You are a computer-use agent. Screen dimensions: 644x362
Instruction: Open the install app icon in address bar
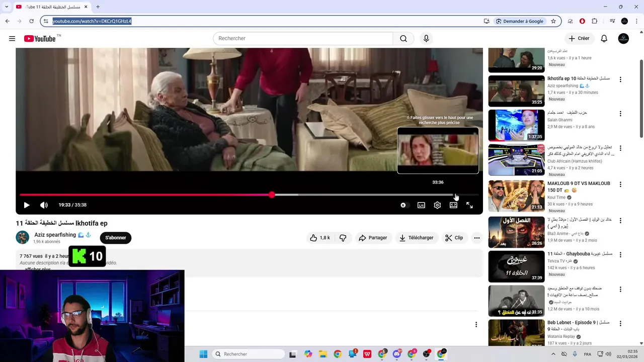(487, 21)
